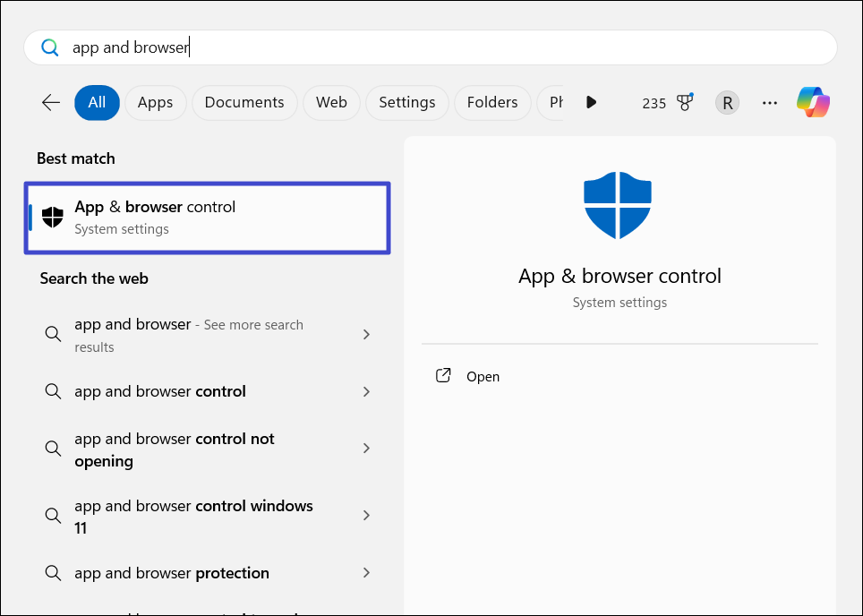Open the rewards trophy icon
This screenshot has width=863, height=616.
685,102
